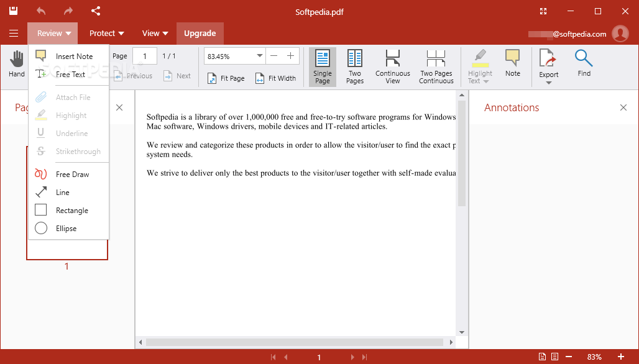
Task: Click vertical scrollbar up arrow
Action: [x=462, y=95]
